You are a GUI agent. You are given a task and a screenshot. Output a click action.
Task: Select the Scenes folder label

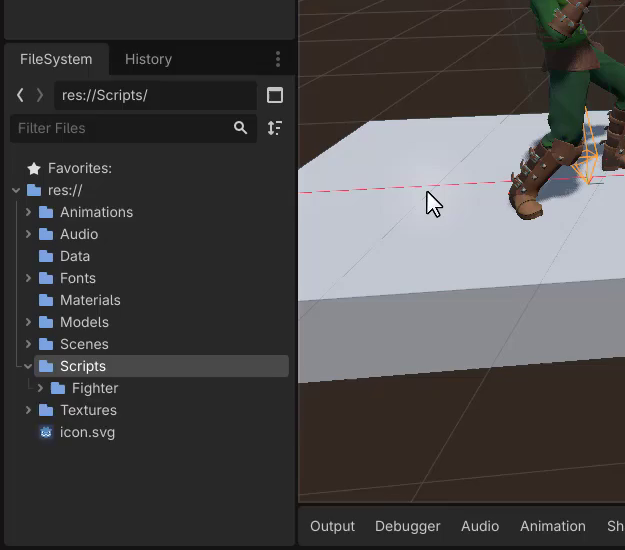click(84, 344)
